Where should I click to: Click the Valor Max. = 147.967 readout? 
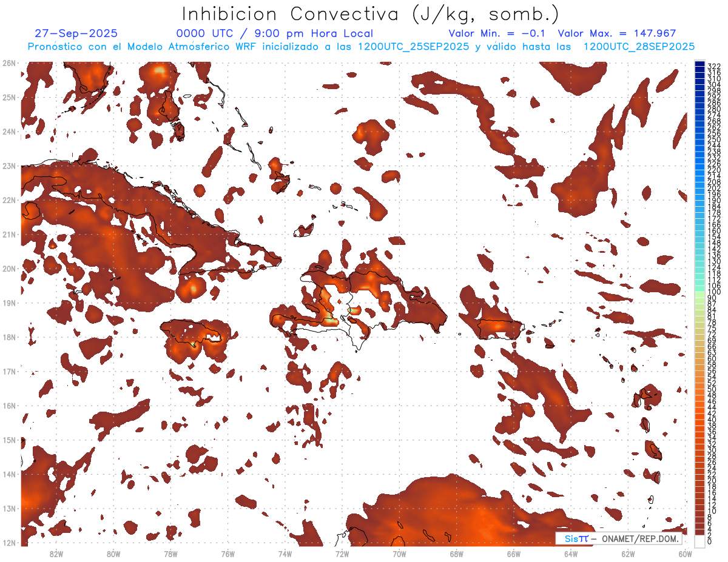point(616,33)
